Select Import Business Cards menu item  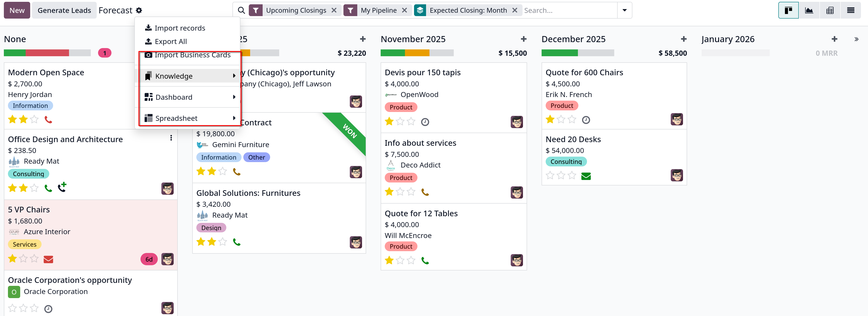187,55
